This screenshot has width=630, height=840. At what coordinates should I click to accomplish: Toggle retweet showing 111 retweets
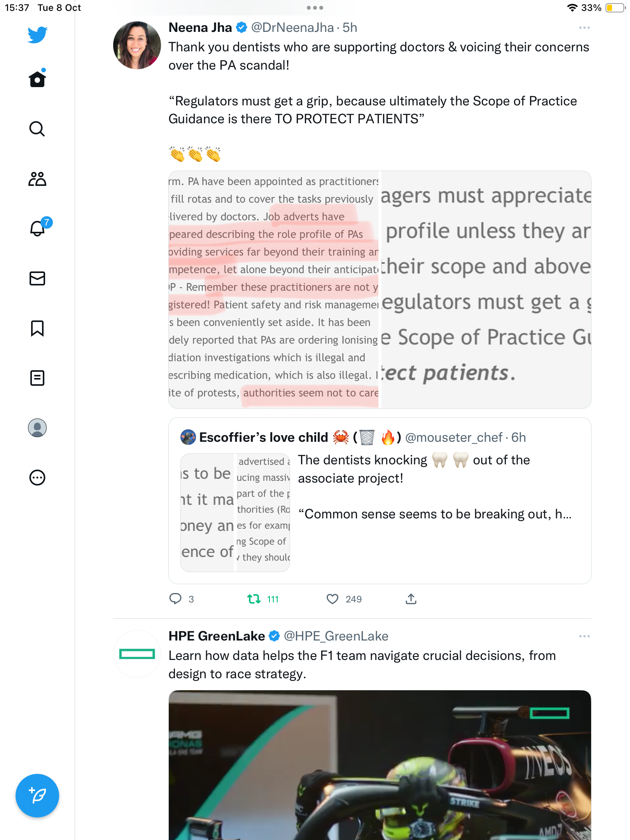click(x=263, y=599)
